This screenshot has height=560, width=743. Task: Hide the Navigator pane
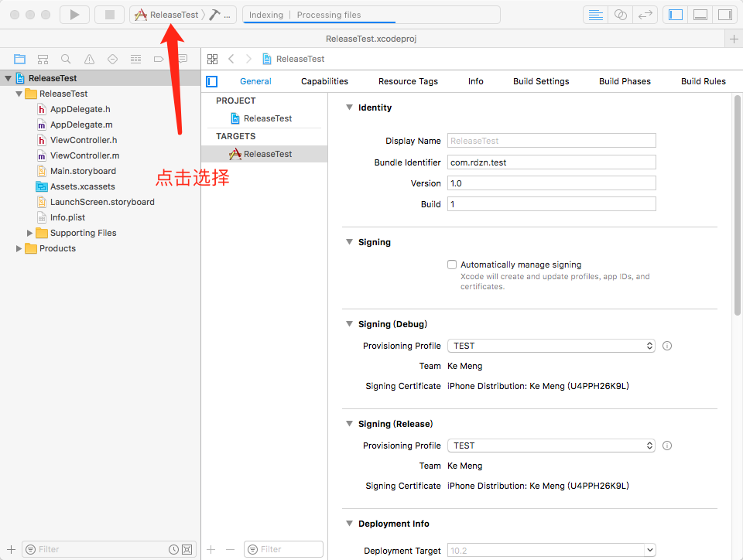pyautogui.click(x=675, y=15)
